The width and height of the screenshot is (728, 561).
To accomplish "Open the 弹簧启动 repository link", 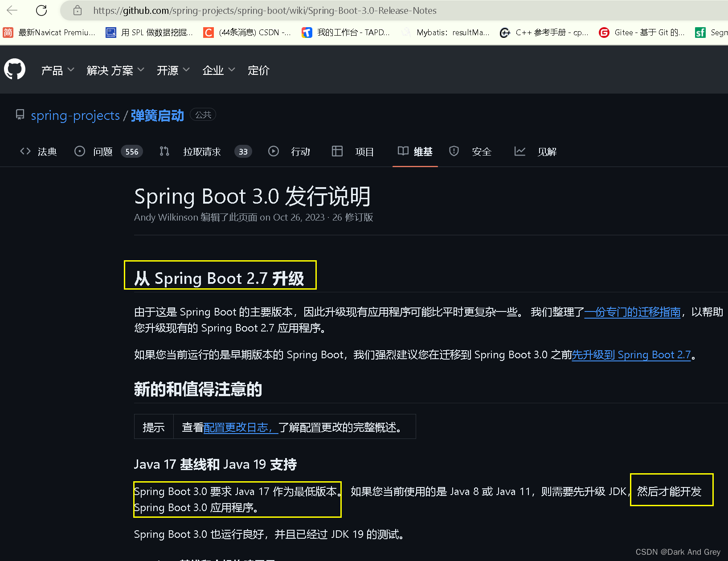I will pyautogui.click(x=157, y=115).
